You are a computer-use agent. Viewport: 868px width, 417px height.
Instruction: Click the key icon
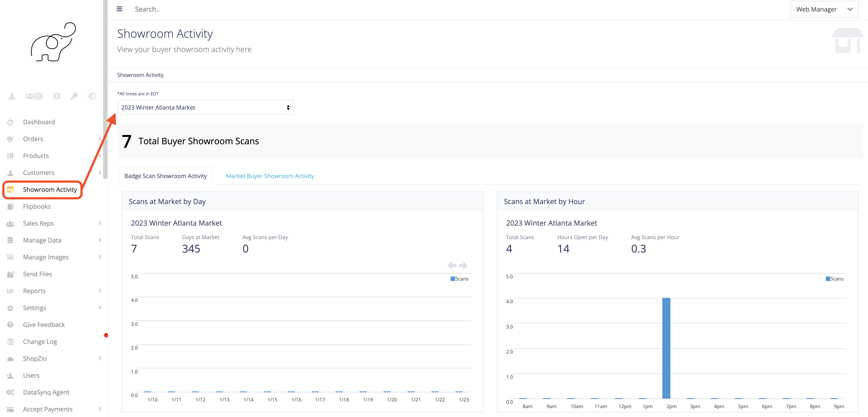pyautogui.click(x=74, y=96)
